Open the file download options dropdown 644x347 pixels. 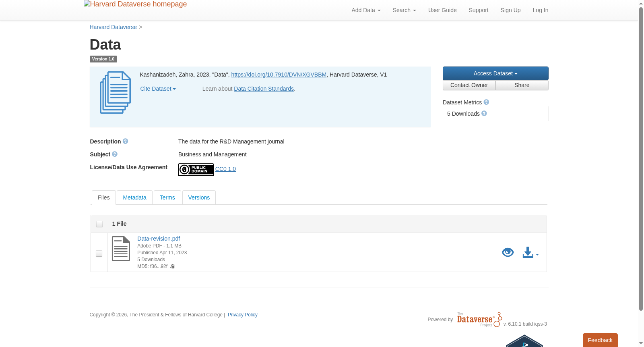click(531, 253)
